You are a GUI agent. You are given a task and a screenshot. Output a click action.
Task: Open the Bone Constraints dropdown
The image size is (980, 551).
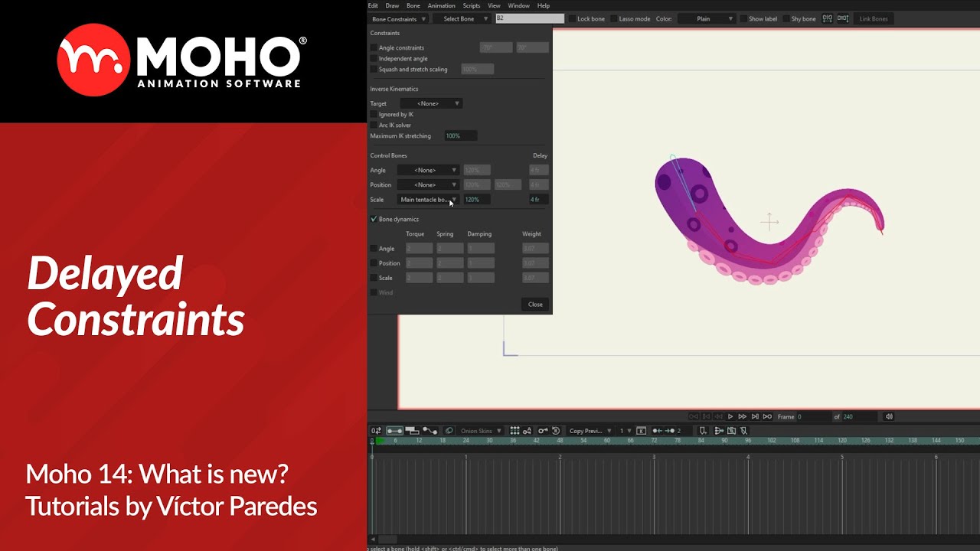(398, 18)
